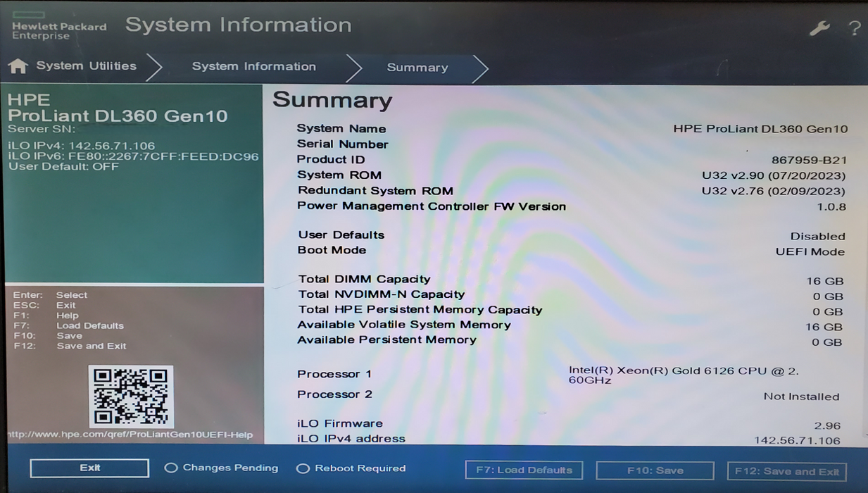The image size is (868, 493).
Task: Click the Exit button
Action: 89,468
